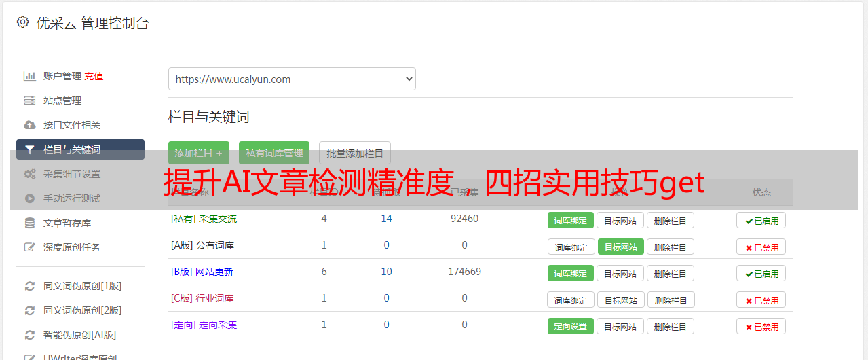Open the 站点管理 menu item
This screenshot has height=360, width=868.
(62, 101)
